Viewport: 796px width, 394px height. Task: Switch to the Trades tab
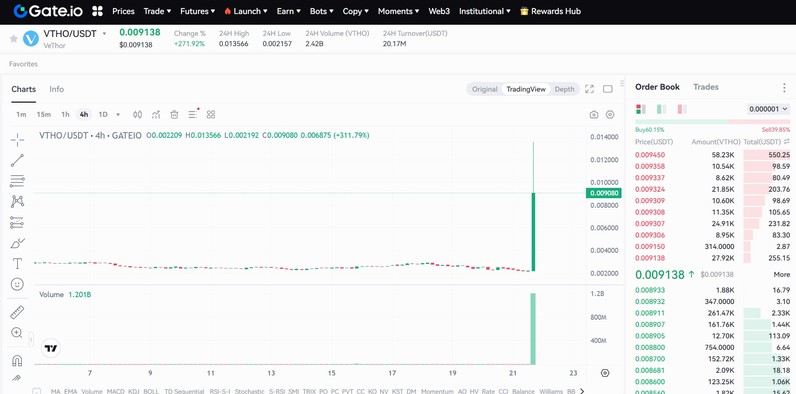(x=706, y=87)
